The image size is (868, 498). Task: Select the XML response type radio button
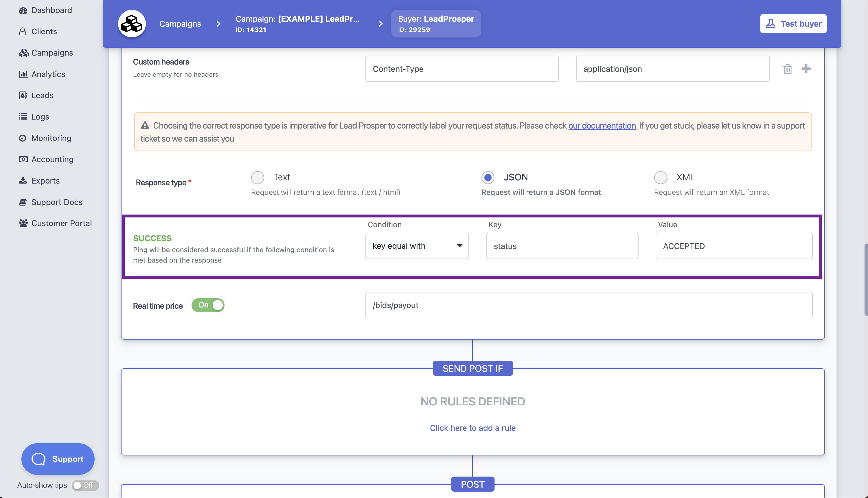(x=661, y=177)
